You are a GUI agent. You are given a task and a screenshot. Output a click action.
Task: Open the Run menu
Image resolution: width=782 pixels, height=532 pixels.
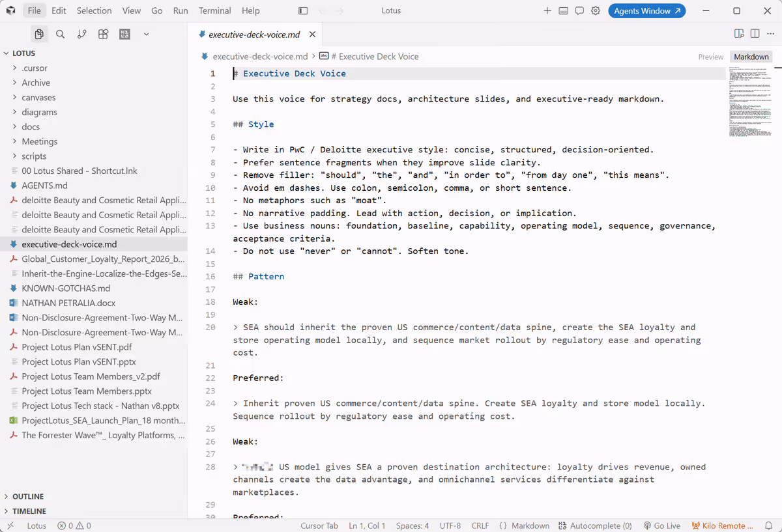click(x=181, y=10)
